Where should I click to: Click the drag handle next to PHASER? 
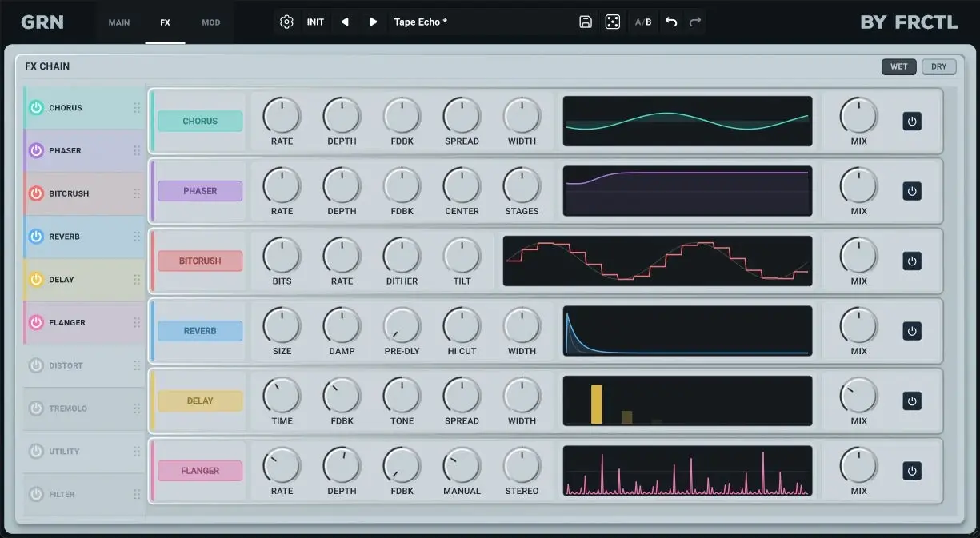pyautogui.click(x=137, y=150)
